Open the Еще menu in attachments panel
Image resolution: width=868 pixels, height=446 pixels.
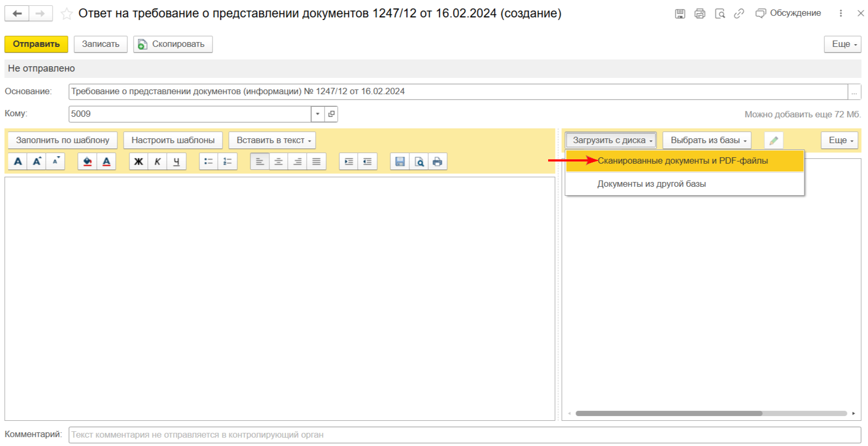coord(840,140)
